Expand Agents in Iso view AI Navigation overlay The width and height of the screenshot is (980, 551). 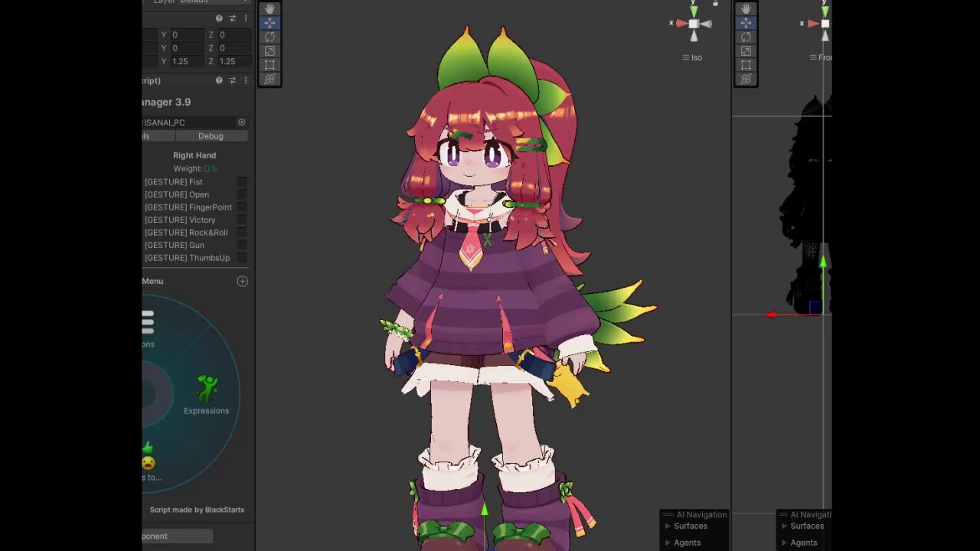668,543
